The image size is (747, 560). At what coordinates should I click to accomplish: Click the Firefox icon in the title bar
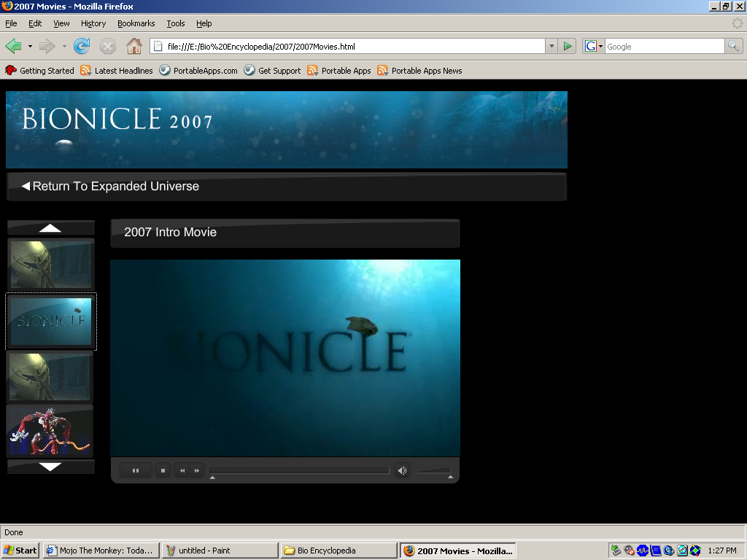coord(7,6)
